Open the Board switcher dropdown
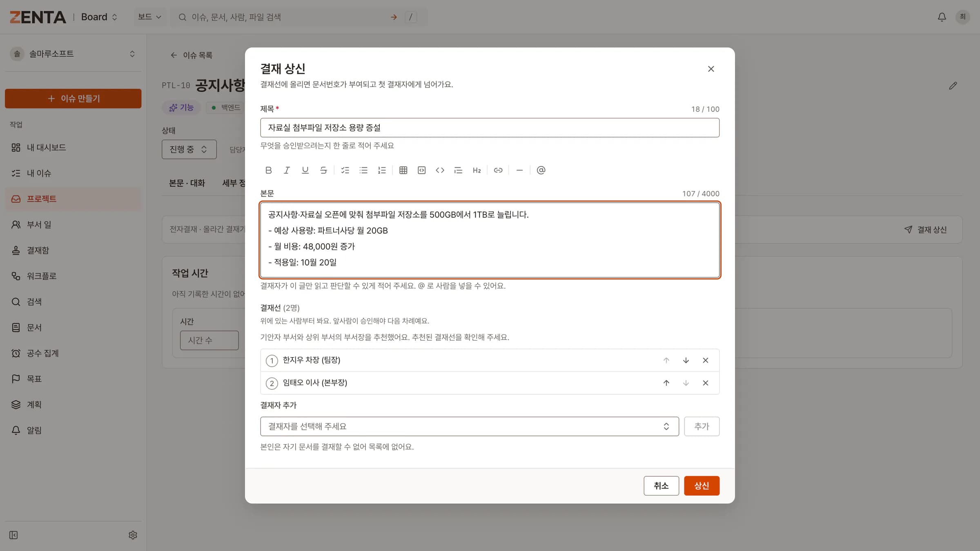The width and height of the screenshot is (980, 551). point(99,17)
